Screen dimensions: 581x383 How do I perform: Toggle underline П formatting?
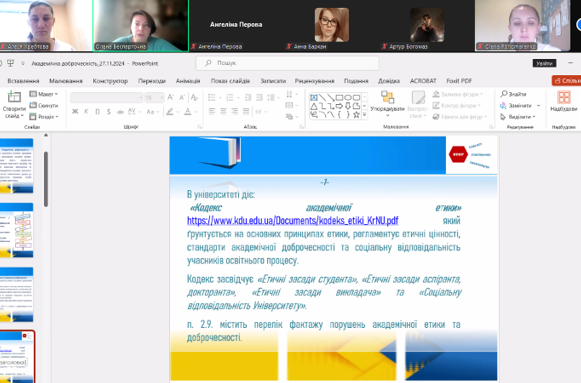click(97, 111)
